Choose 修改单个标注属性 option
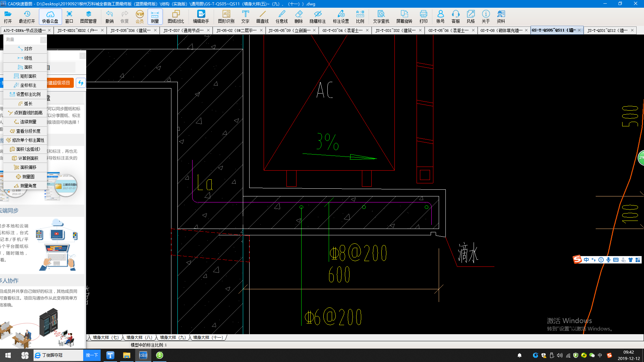The image size is (644, 362). [x=25, y=140]
